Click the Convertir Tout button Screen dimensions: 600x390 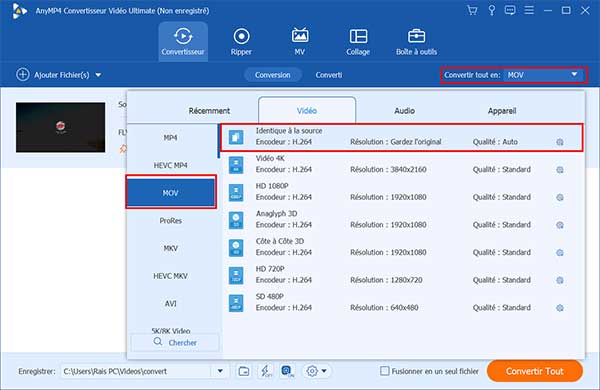pyautogui.click(x=535, y=371)
